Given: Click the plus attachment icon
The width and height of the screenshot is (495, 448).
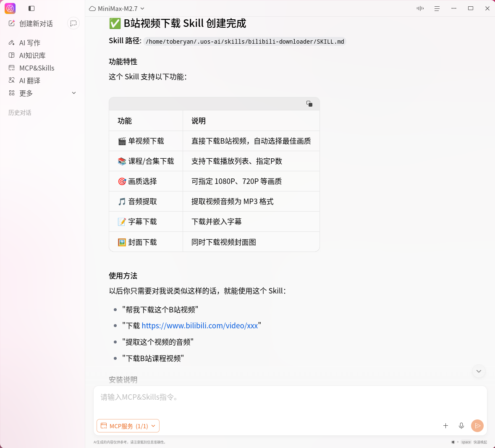Looking at the screenshot, I should [x=445, y=426].
